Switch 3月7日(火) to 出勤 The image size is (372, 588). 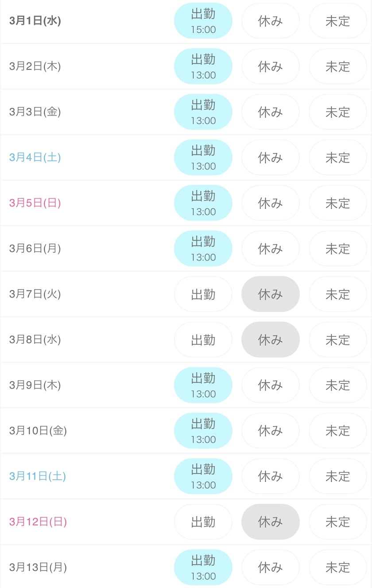click(203, 294)
